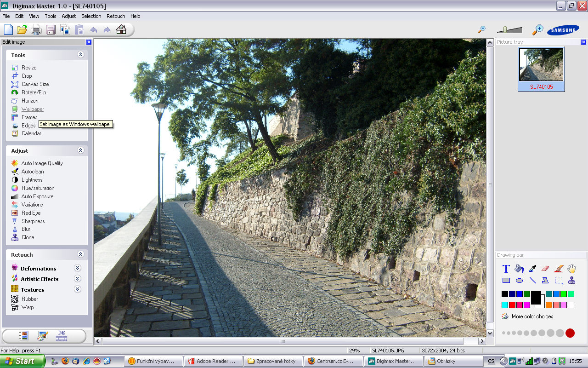Select the Text tool in Drawing bar
This screenshot has width=588, height=368.
coord(506,269)
